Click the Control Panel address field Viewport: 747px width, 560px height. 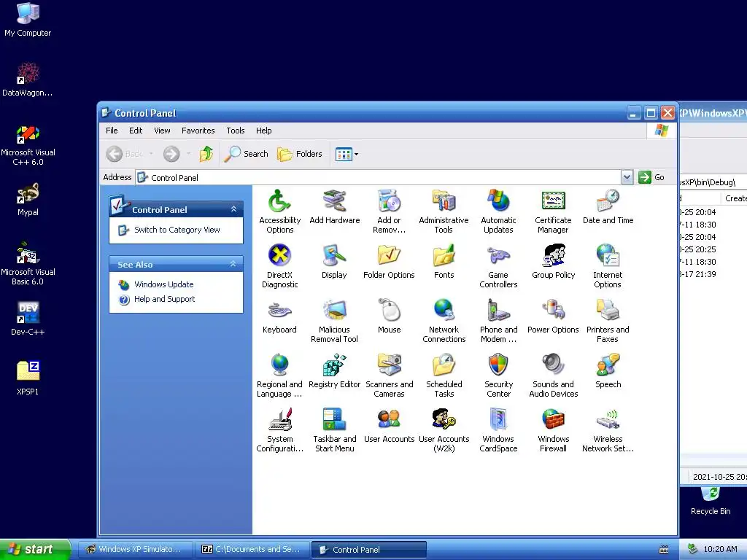(379, 178)
